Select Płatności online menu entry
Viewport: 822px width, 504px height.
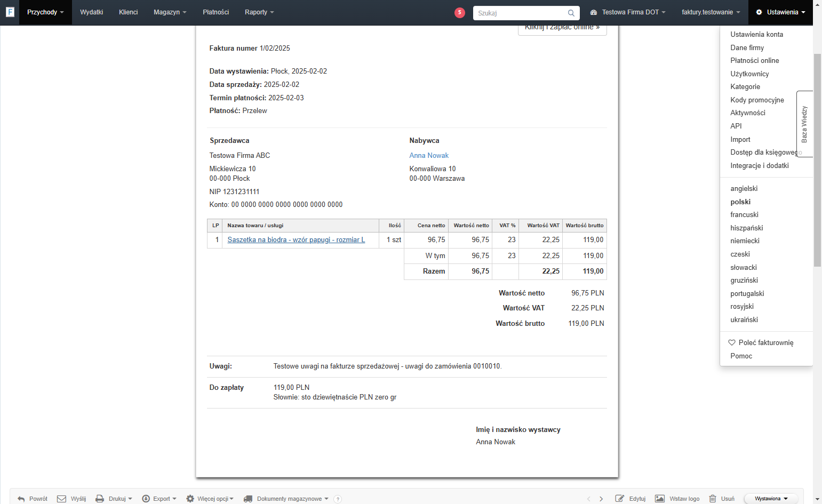tap(754, 61)
